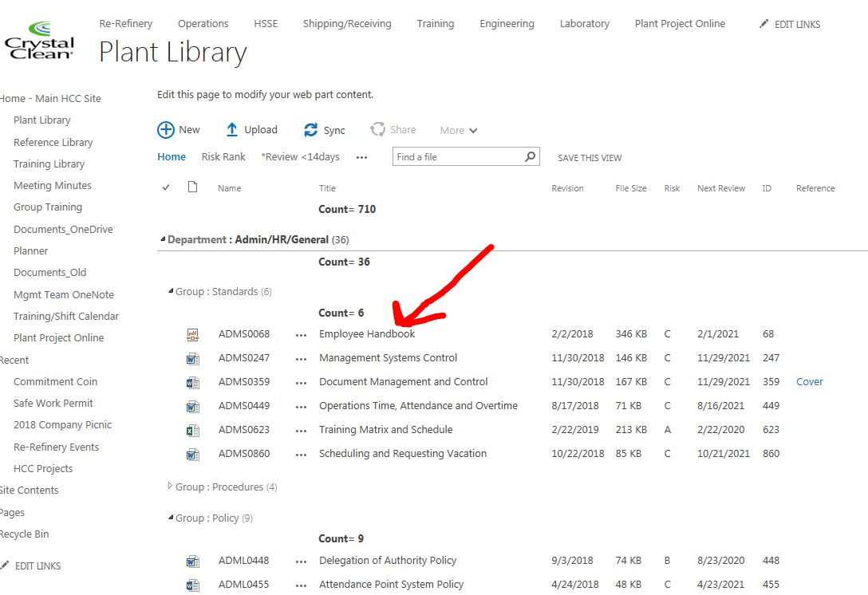Expand the Group : Procedures section
This screenshot has width=868, height=595.
(170, 487)
